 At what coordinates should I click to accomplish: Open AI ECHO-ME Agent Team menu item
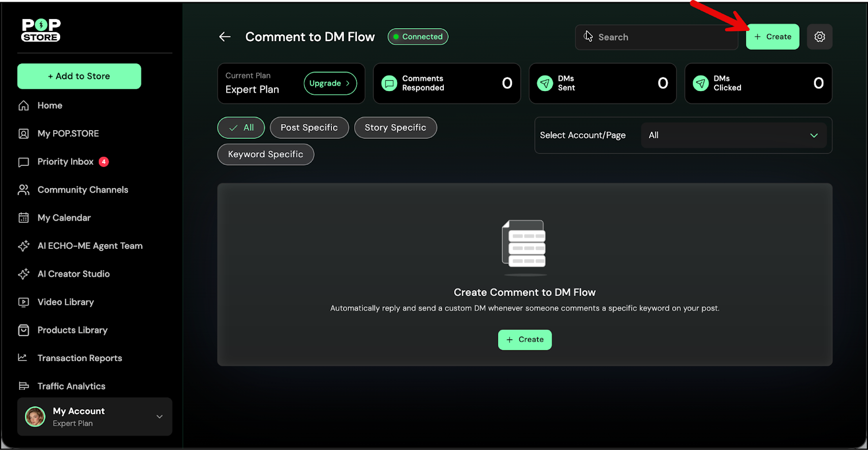click(90, 246)
